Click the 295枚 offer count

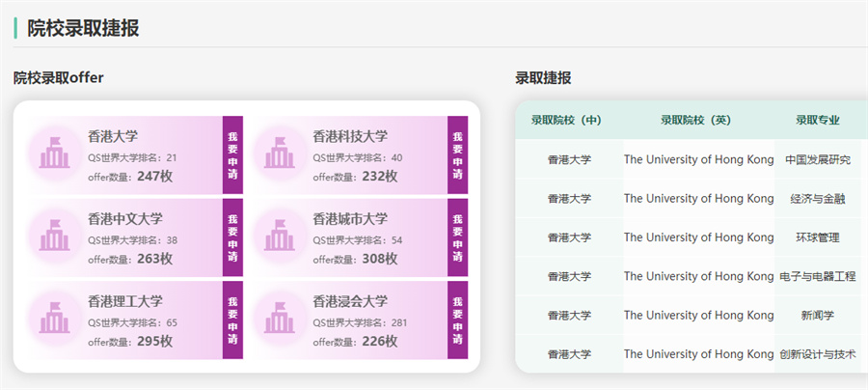pyautogui.click(x=155, y=342)
